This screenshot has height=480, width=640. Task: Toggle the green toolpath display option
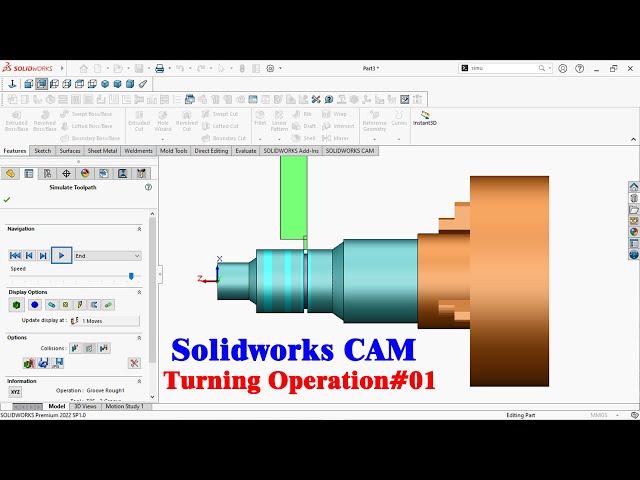click(x=109, y=305)
